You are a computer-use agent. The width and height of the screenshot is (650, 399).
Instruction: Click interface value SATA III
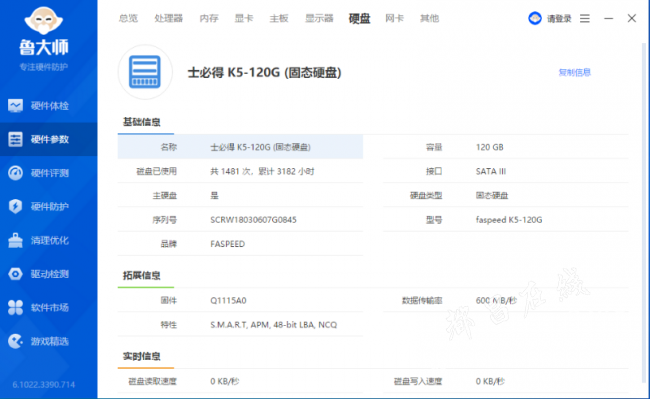click(x=491, y=171)
